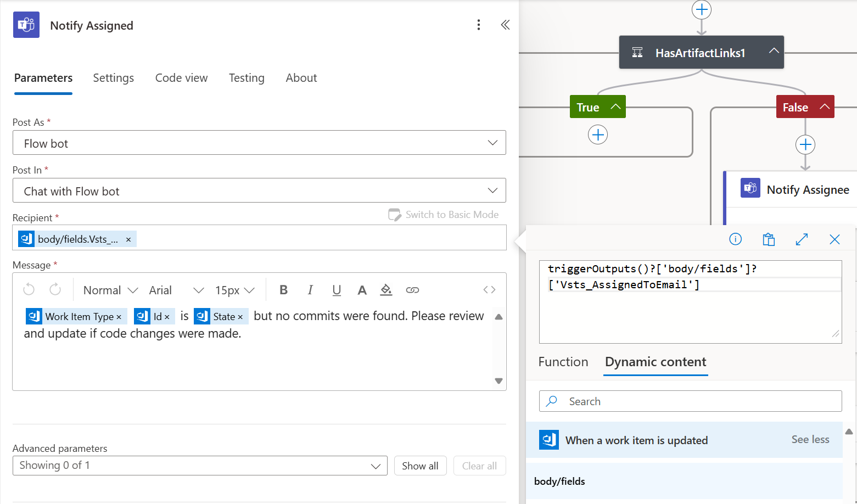
Task: Click the Switch to Basic Mode icon
Action: tap(395, 215)
